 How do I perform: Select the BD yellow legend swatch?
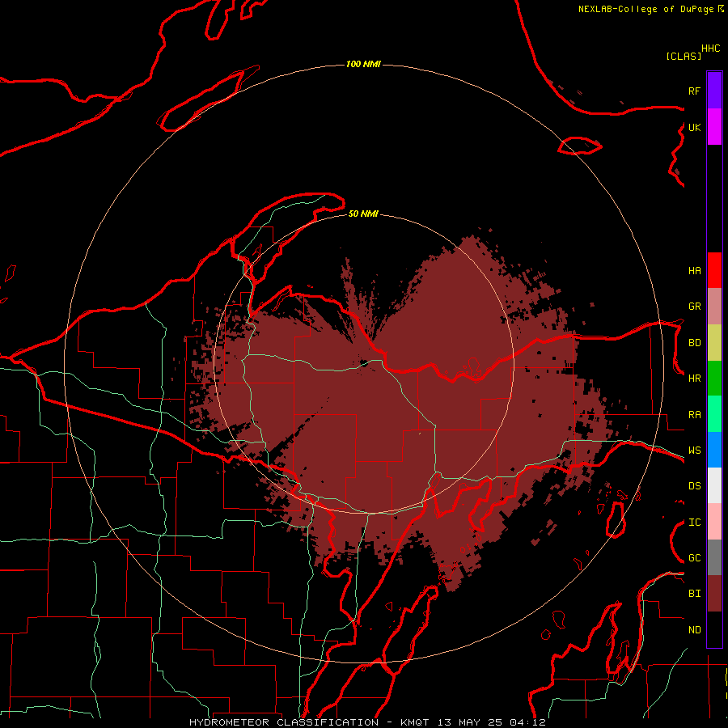714,343
